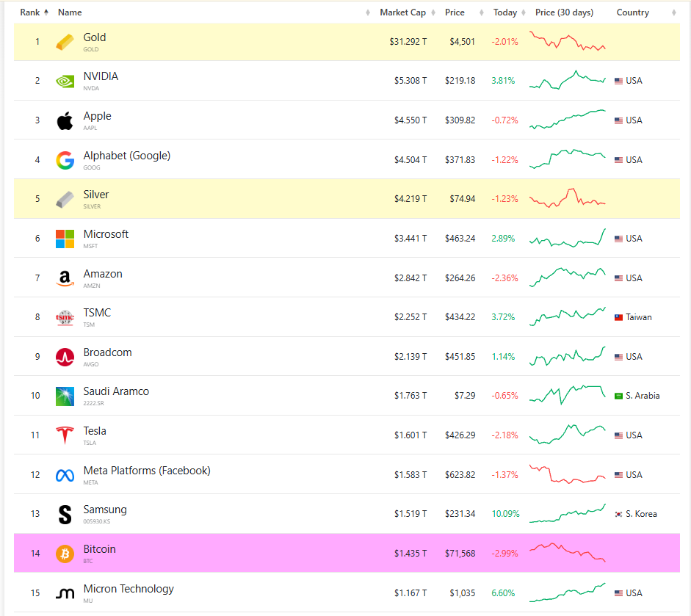Click the Amazon logo icon
The height and width of the screenshot is (616, 691).
point(65,278)
